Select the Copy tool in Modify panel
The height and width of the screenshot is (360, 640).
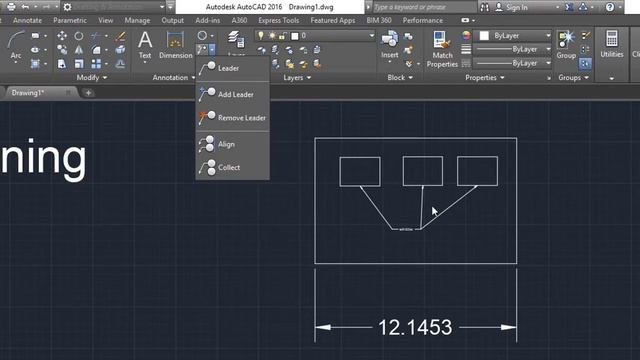62,50
